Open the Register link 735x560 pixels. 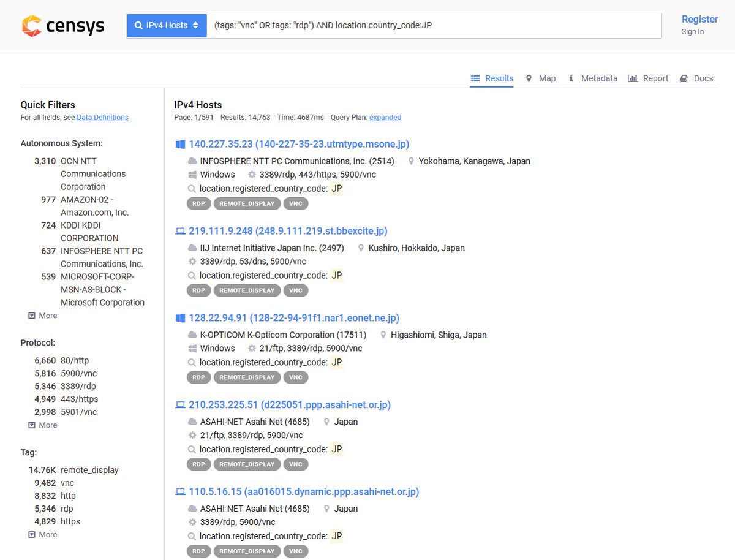click(x=699, y=19)
